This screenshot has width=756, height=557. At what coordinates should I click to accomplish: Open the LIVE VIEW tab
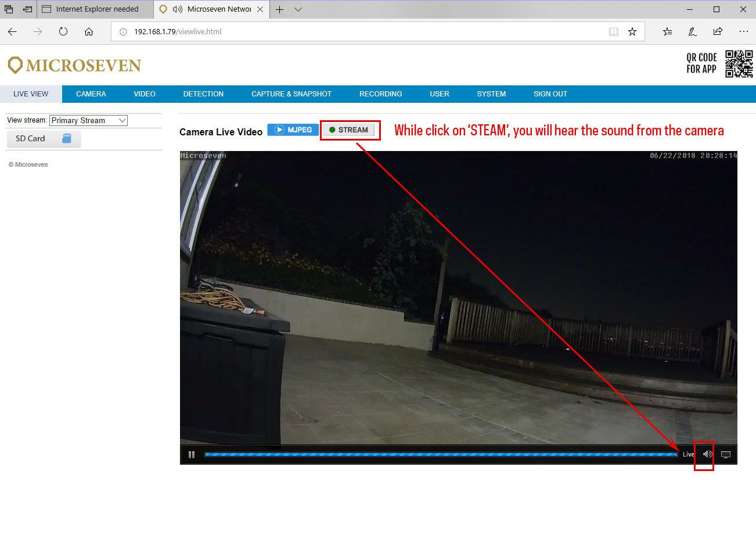tap(31, 94)
